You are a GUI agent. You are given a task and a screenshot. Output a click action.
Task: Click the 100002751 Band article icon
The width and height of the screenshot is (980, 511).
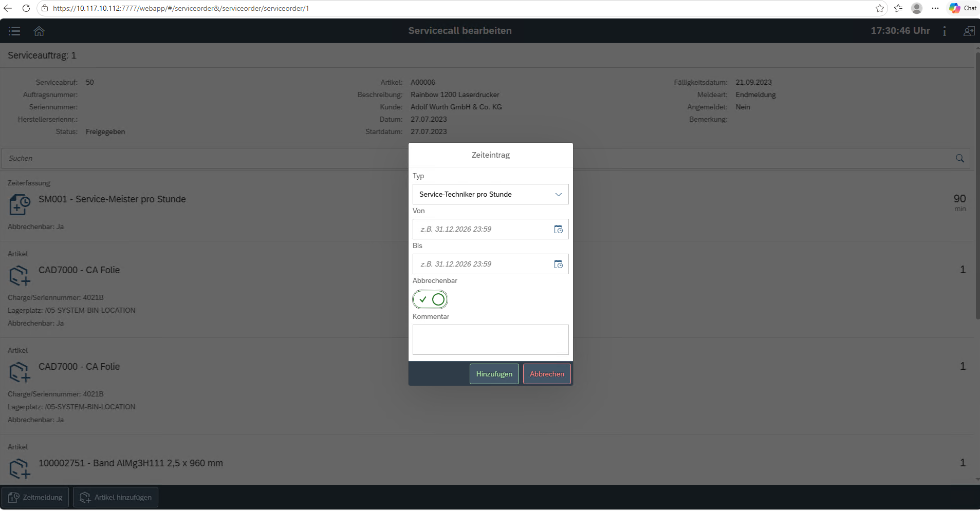tap(20, 468)
